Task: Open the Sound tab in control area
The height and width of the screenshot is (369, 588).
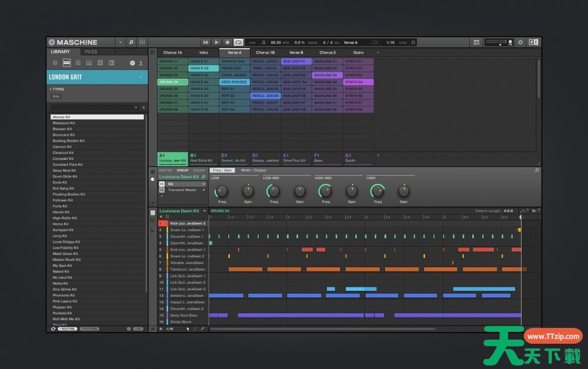Action: (199, 170)
